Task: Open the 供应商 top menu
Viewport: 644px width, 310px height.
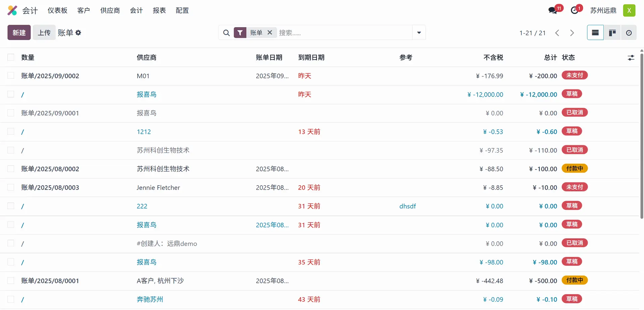Action: 110,10
